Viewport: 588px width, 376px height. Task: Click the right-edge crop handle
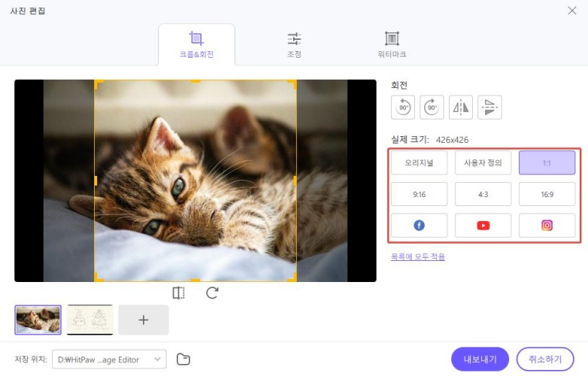click(x=295, y=180)
